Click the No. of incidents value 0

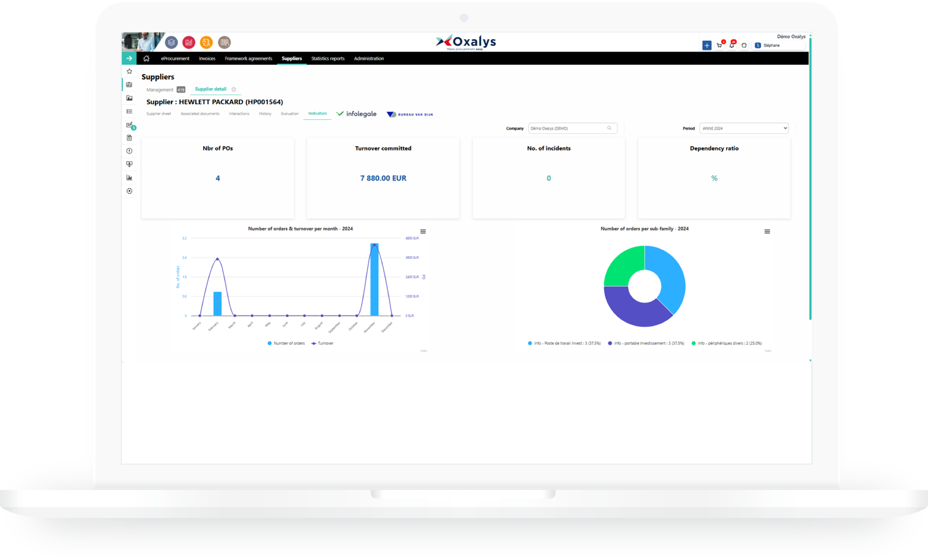pos(549,178)
